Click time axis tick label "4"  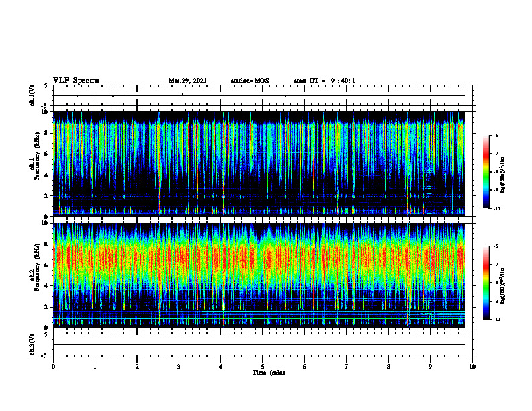(x=221, y=367)
